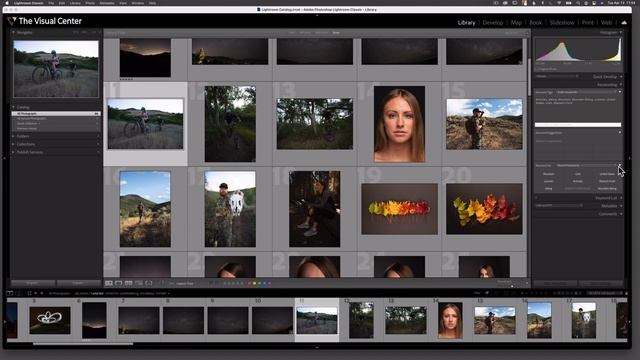Filter by red color label in toolbar
This screenshot has height=360, width=640.
[x=249, y=283]
